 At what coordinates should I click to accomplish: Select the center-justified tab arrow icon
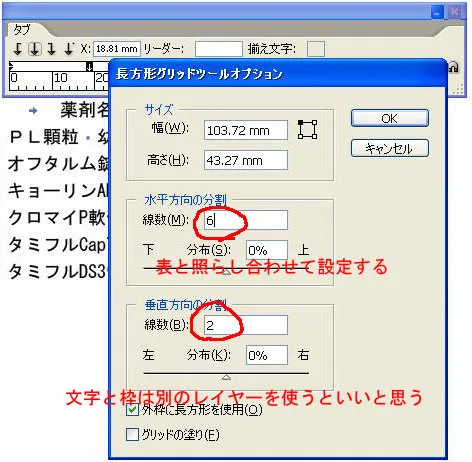[35, 49]
